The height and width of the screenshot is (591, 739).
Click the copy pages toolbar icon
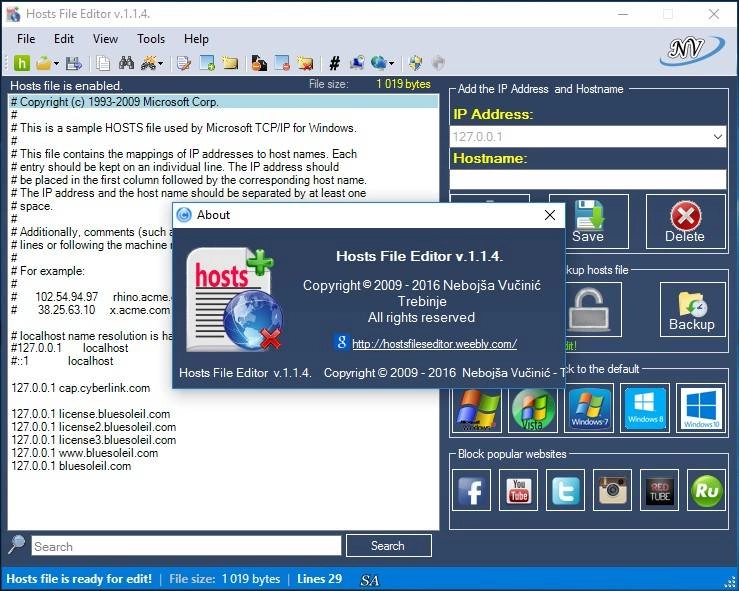point(103,63)
